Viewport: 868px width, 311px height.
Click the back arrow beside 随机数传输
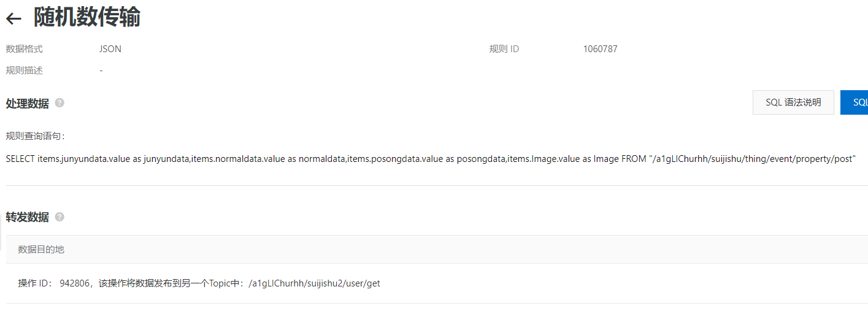pos(13,18)
